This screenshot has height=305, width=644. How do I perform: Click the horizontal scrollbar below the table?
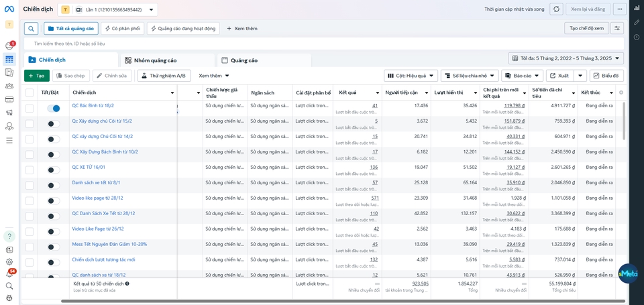pyautogui.click(x=343, y=301)
